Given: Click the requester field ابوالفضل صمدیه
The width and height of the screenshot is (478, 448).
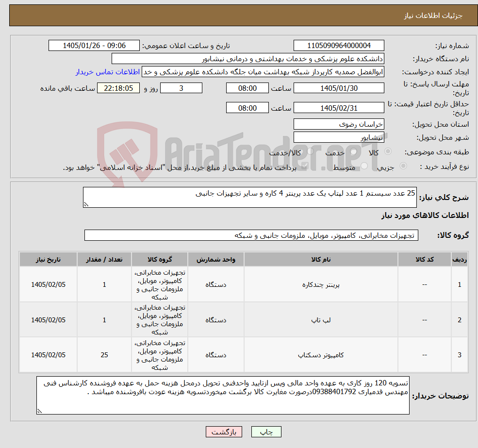Looking at the screenshot, I should coord(263,72).
